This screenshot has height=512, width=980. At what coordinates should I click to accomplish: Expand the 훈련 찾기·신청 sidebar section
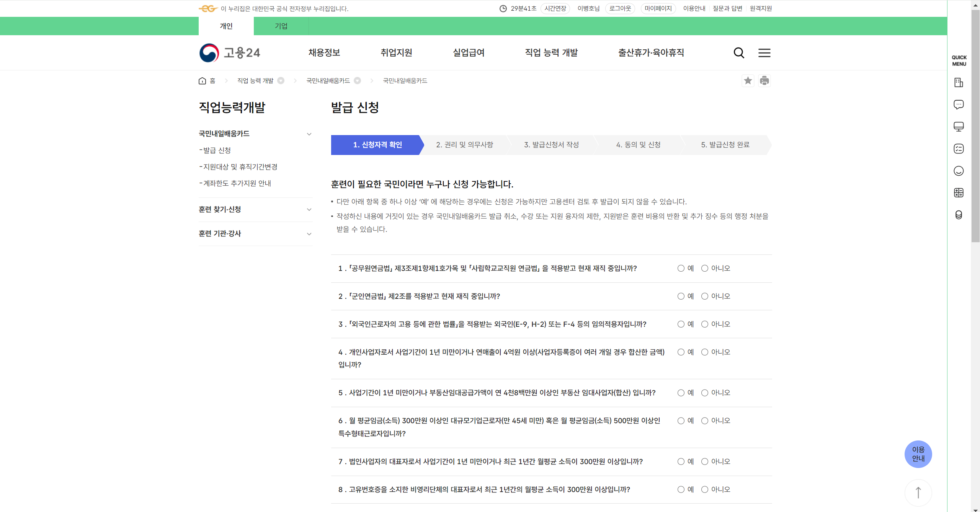309,209
